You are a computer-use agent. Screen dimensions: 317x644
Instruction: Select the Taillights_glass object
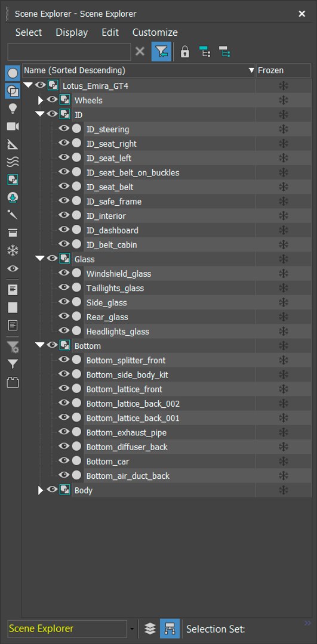point(115,289)
